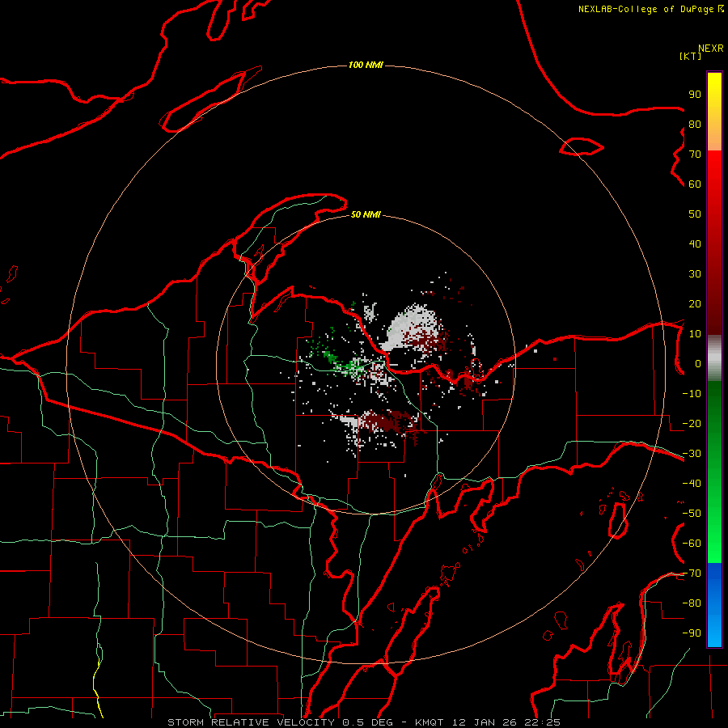Click the 30 value on the velocity scale
The image size is (728, 728).
695,274
